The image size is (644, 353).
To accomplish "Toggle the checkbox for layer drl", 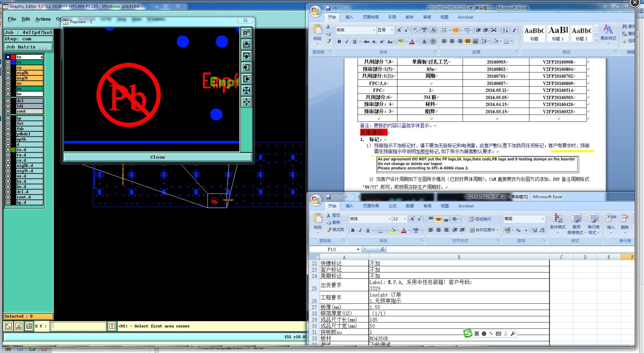I will 8,101.
